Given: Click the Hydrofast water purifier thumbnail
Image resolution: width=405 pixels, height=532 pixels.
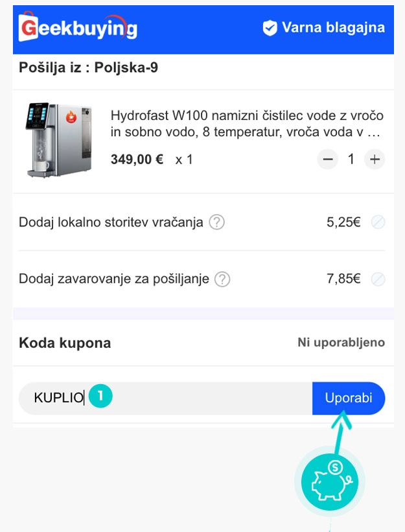Looking at the screenshot, I should (x=58, y=139).
